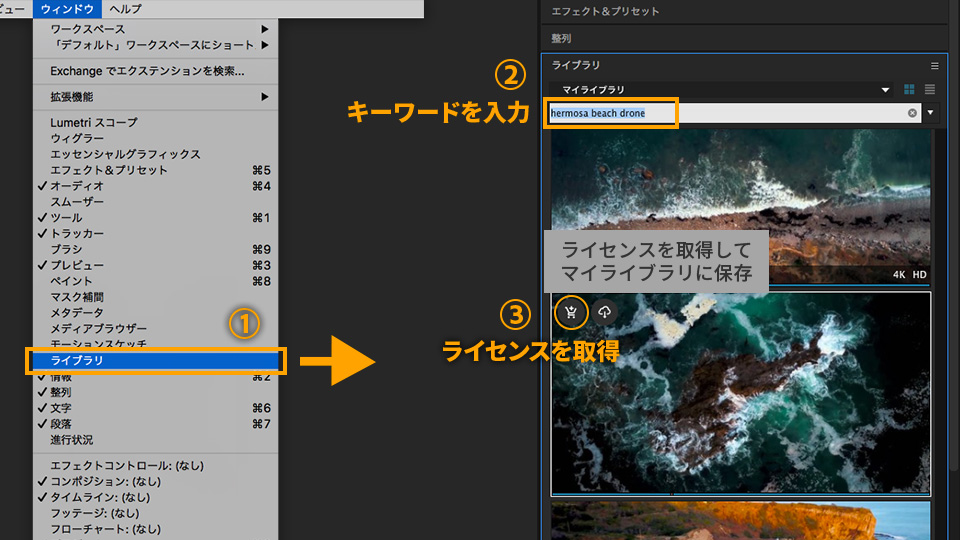Select エフェクトコントロール: (なし)
This screenshot has width=960, height=540.
156,466
